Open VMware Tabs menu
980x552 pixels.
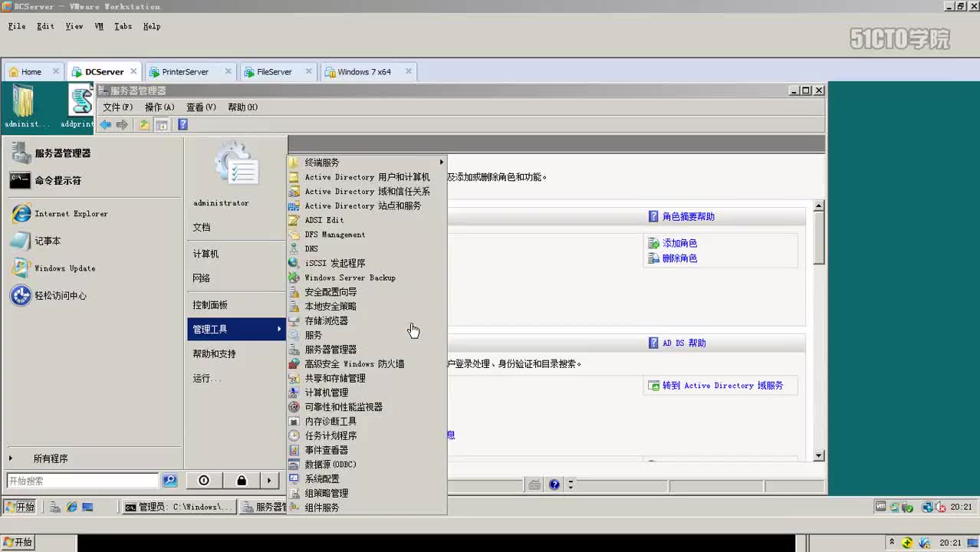click(x=123, y=26)
